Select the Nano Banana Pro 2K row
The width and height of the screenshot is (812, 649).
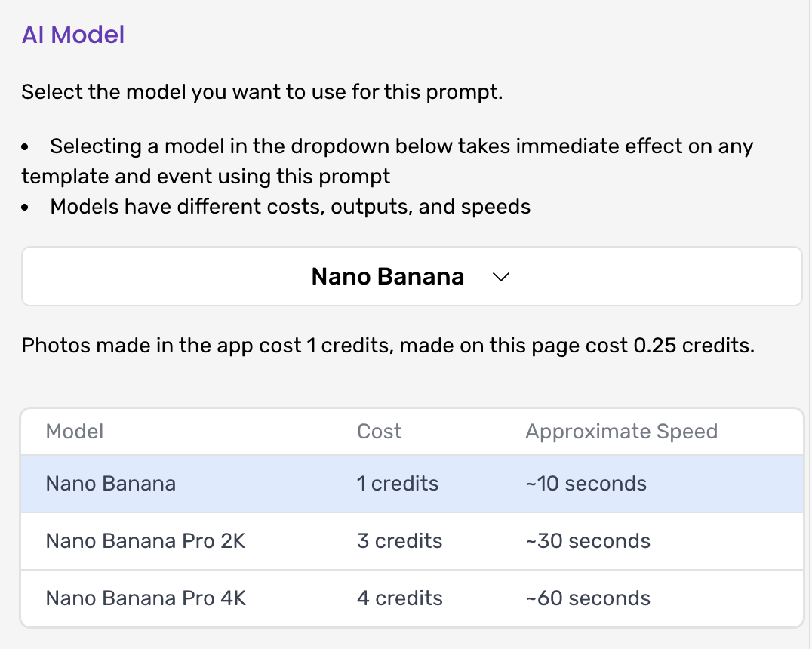pos(145,541)
